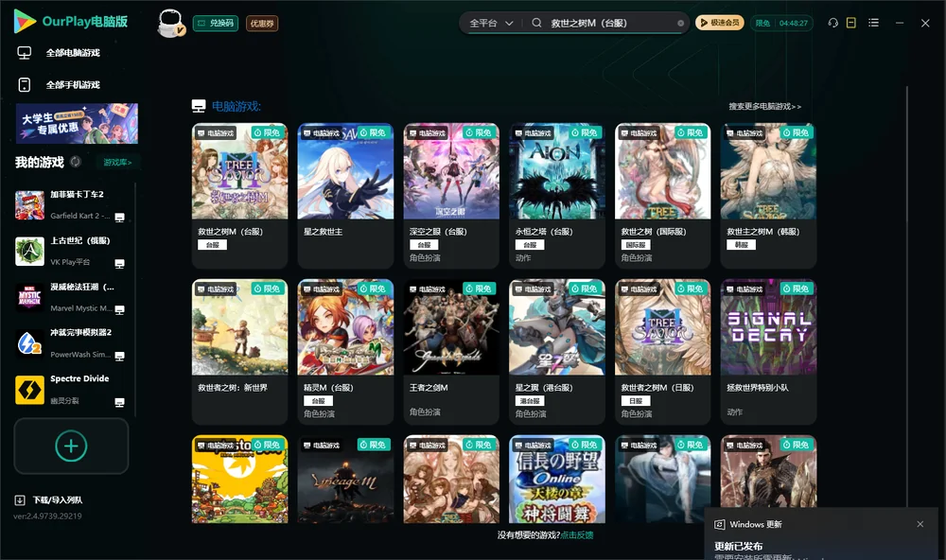Click the 下载/导入列表 download icon
Viewport: 946px width, 560px height.
[20, 499]
